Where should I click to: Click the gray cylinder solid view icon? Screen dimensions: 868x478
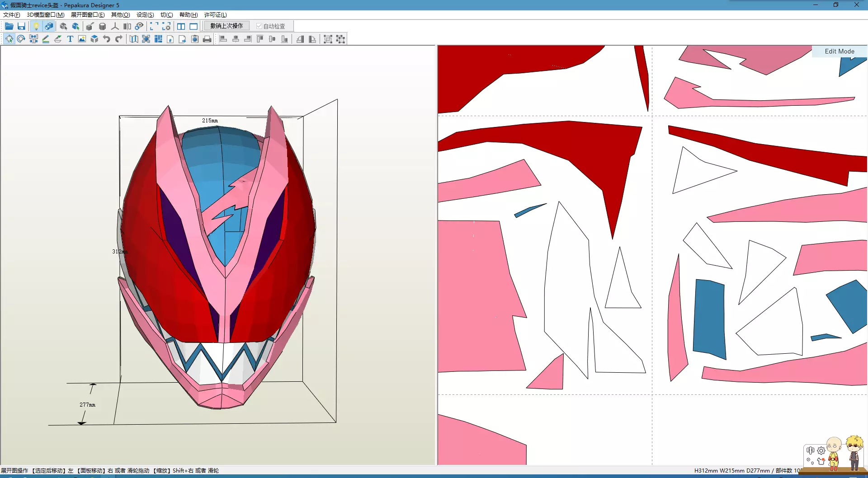[x=103, y=26]
